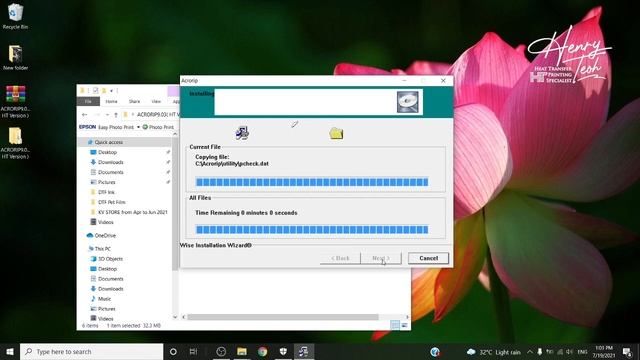Click the Type here to search box
Image resolution: width=640 pixels, height=360 pixels.
[x=91, y=351]
